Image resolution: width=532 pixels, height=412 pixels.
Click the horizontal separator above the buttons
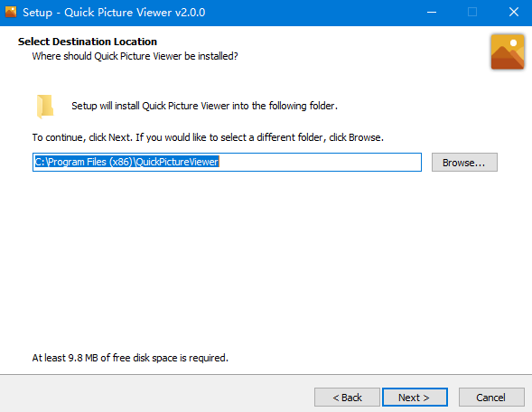[x=266, y=375]
